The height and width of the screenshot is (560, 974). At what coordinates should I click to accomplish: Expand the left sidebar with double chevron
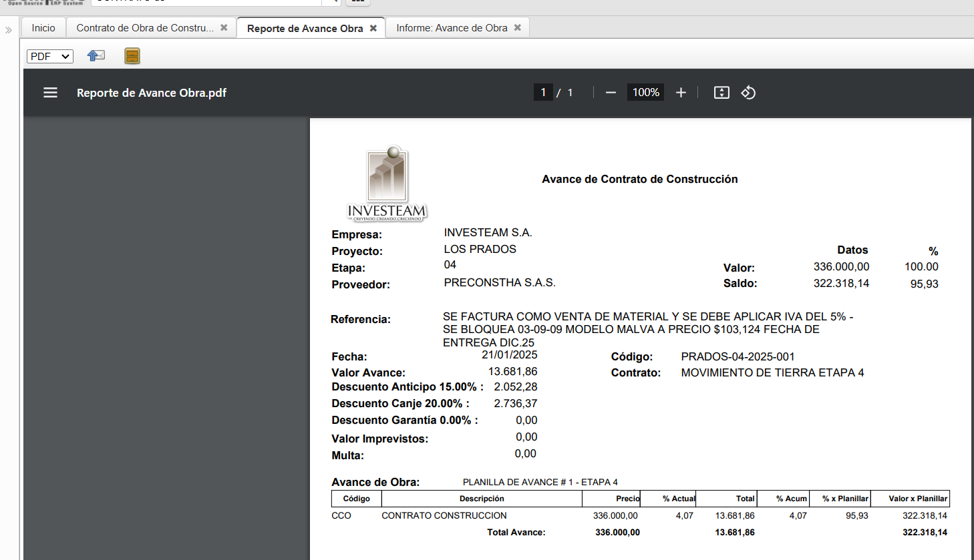(x=9, y=30)
